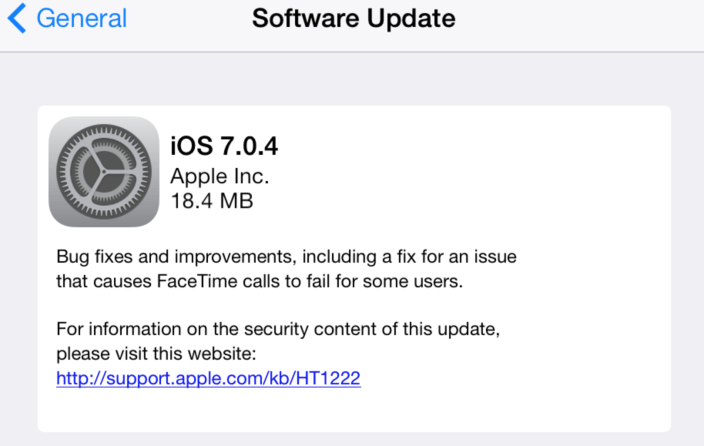The image size is (704, 446).
Task: Click 'please visit this website:' text
Action: click(156, 353)
